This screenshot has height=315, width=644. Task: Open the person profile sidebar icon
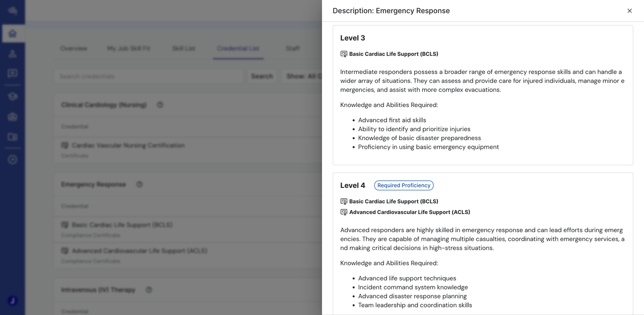coord(13,54)
